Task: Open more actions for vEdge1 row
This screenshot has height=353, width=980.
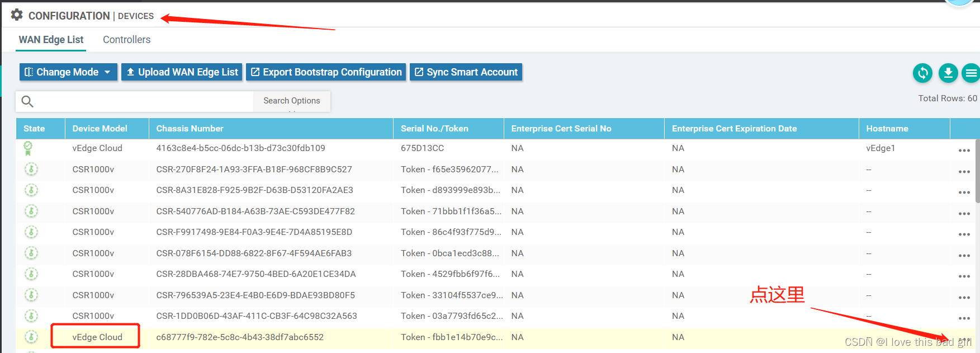Action: tap(964, 150)
